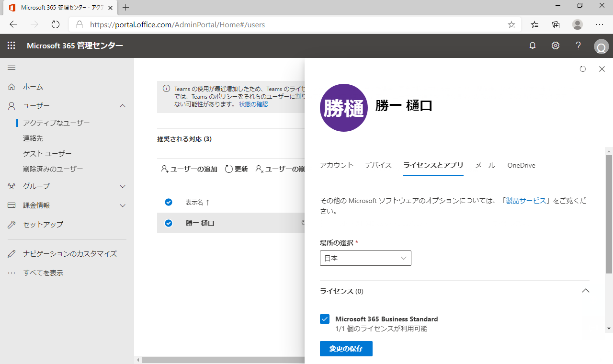The height and width of the screenshot is (364, 613).
Task: Click the Users person icon in sidebar
Action: (11, 106)
